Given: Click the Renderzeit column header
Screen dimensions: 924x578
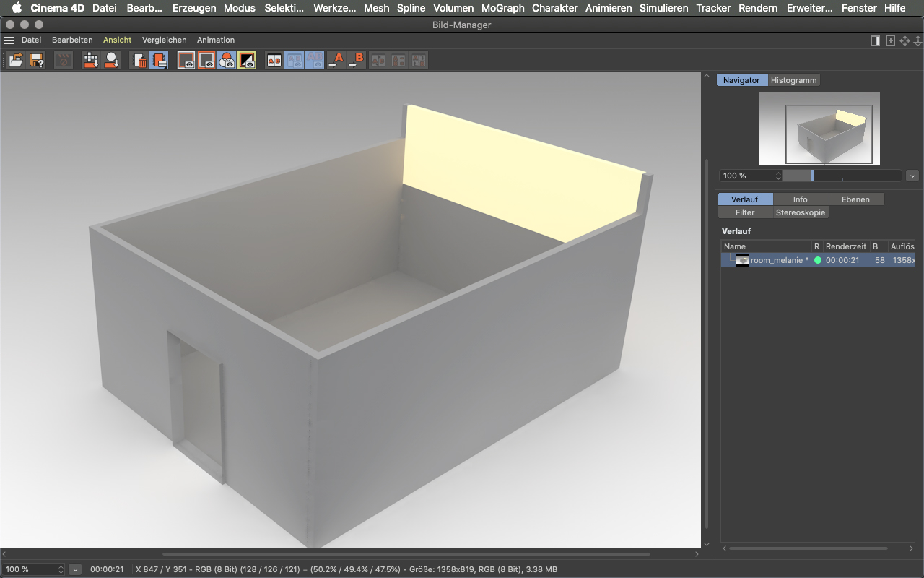Looking at the screenshot, I should point(846,246).
